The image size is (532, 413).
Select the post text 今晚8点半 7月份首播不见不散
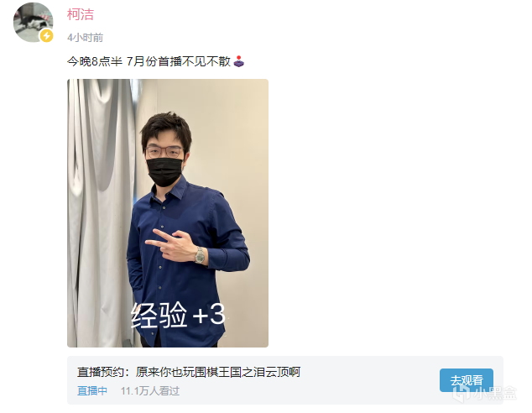pos(149,61)
